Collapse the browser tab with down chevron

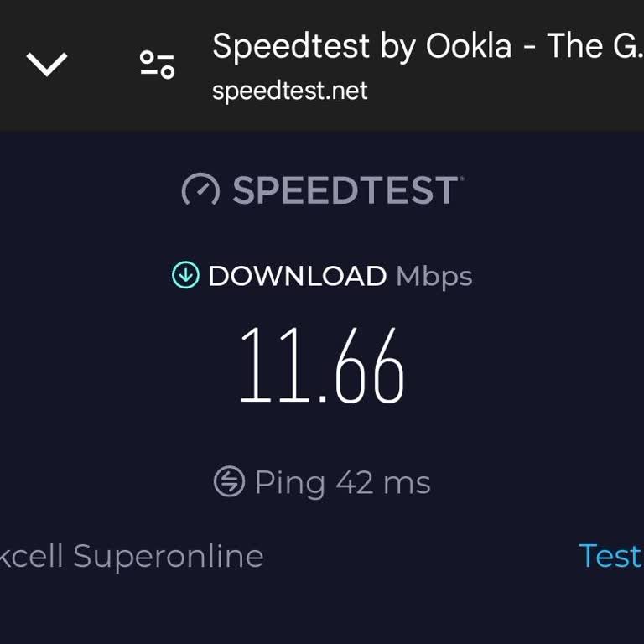(47, 64)
